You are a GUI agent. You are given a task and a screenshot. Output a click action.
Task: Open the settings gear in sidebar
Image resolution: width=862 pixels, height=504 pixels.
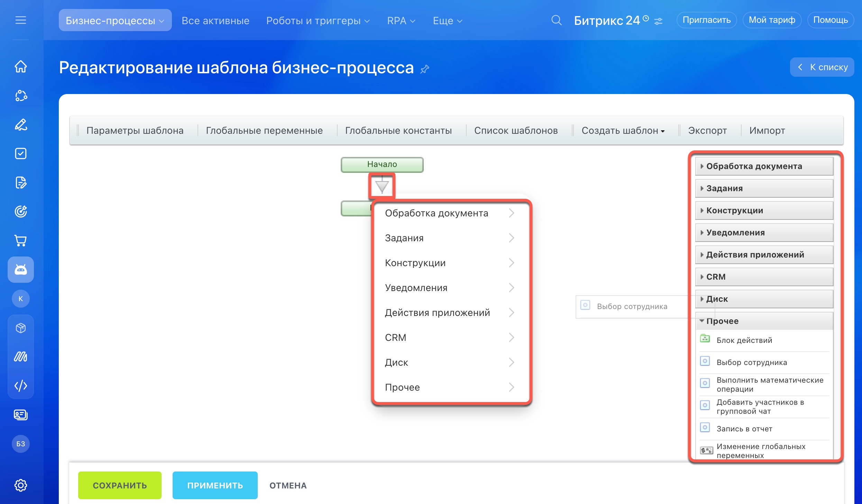[x=21, y=485]
